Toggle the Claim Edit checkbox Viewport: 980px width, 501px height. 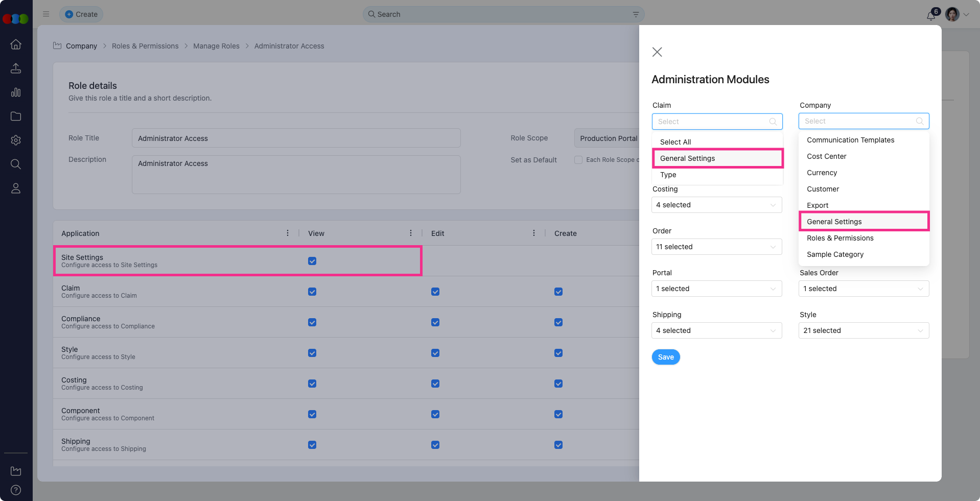coord(435,292)
